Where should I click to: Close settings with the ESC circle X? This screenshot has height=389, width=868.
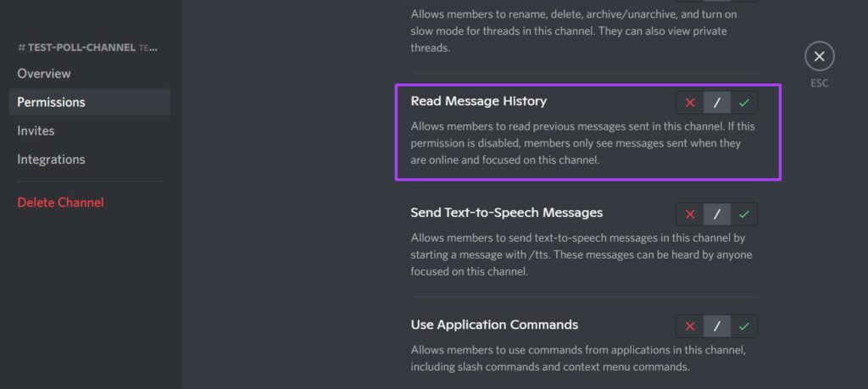(x=820, y=57)
